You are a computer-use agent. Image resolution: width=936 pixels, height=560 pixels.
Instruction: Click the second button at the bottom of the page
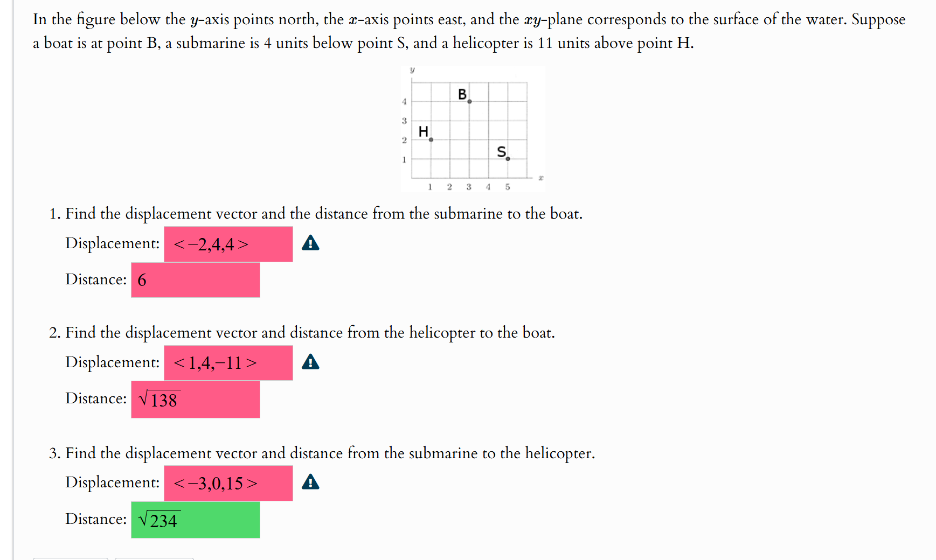click(154, 558)
